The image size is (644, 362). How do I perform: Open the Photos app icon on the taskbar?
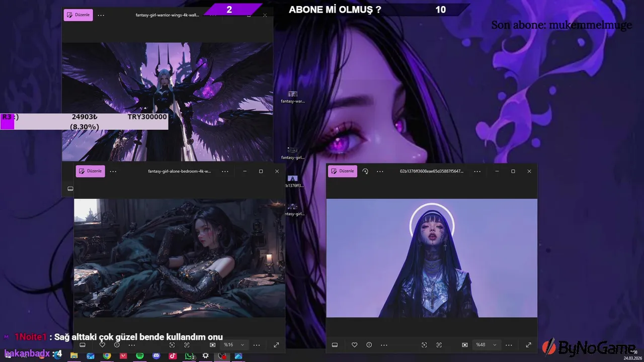coord(238,356)
